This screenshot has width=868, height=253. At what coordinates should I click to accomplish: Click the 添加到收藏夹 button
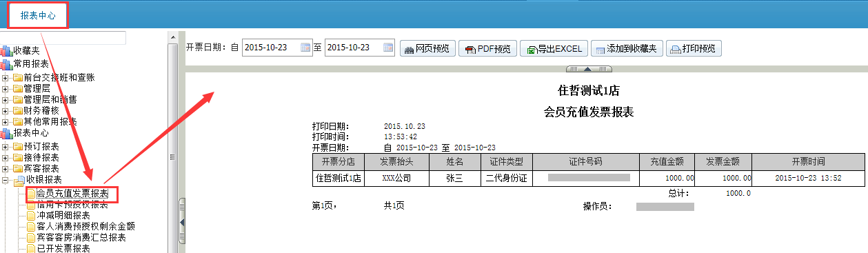(627, 49)
